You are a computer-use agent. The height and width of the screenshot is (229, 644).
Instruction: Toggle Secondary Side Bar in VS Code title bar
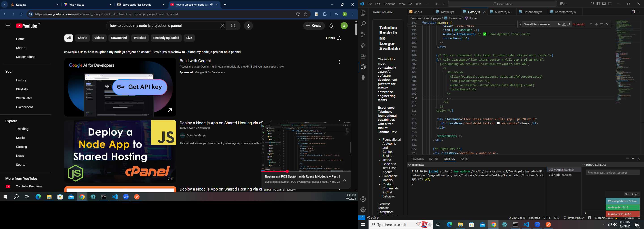coord(610,4)
